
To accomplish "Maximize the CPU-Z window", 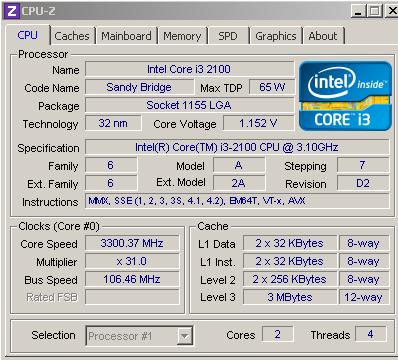I will pos(375,11).
